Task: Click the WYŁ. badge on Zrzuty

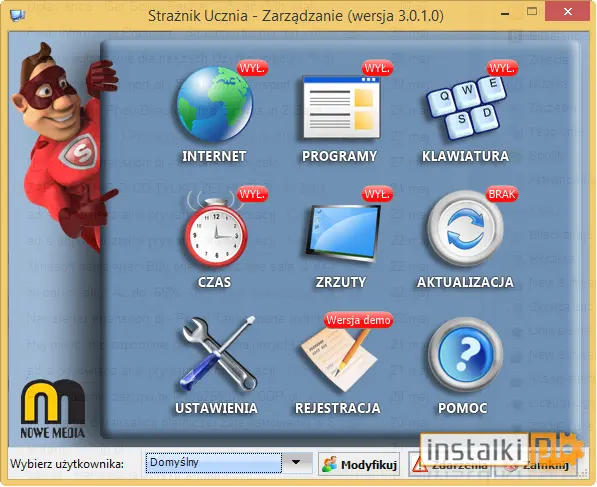Action: [377, 194]
